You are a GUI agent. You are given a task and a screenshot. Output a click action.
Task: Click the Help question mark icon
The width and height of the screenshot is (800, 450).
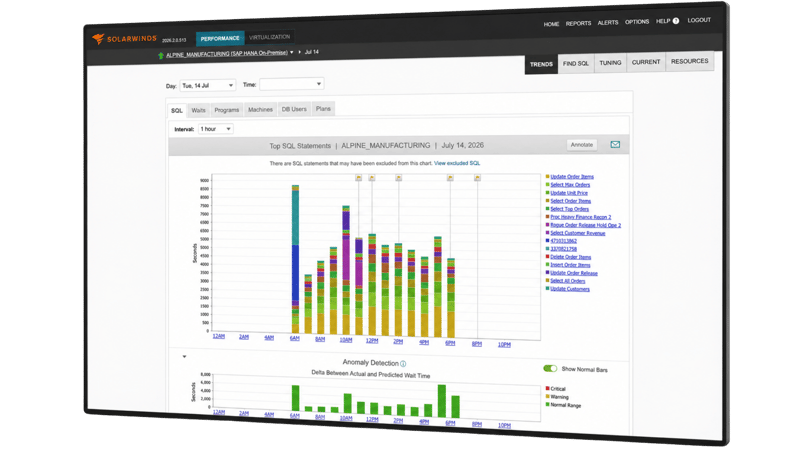click(676, 21)
